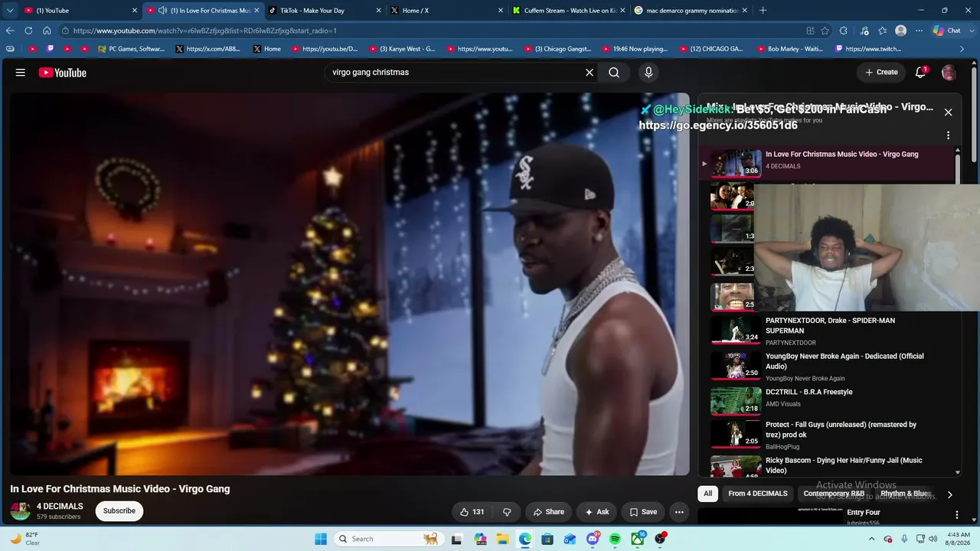Run the search with the magnifier button
The image size is (980, 551).
tap(614, 73)
